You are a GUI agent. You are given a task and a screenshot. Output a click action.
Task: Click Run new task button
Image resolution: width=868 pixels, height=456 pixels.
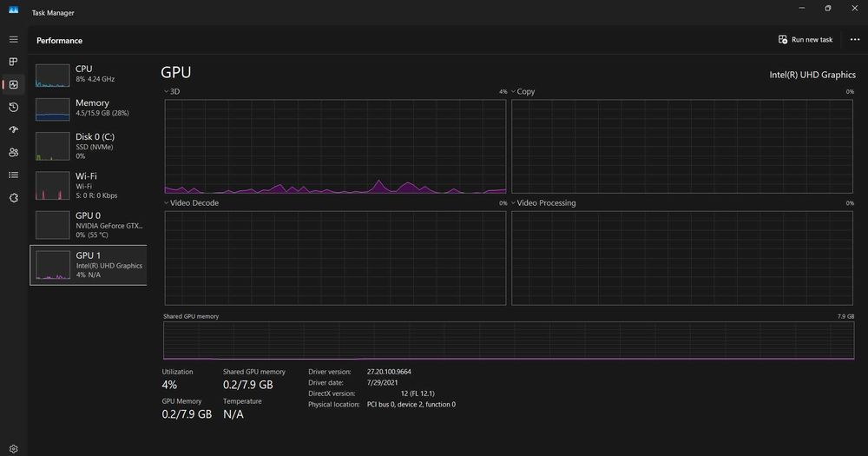click(805, 39)
